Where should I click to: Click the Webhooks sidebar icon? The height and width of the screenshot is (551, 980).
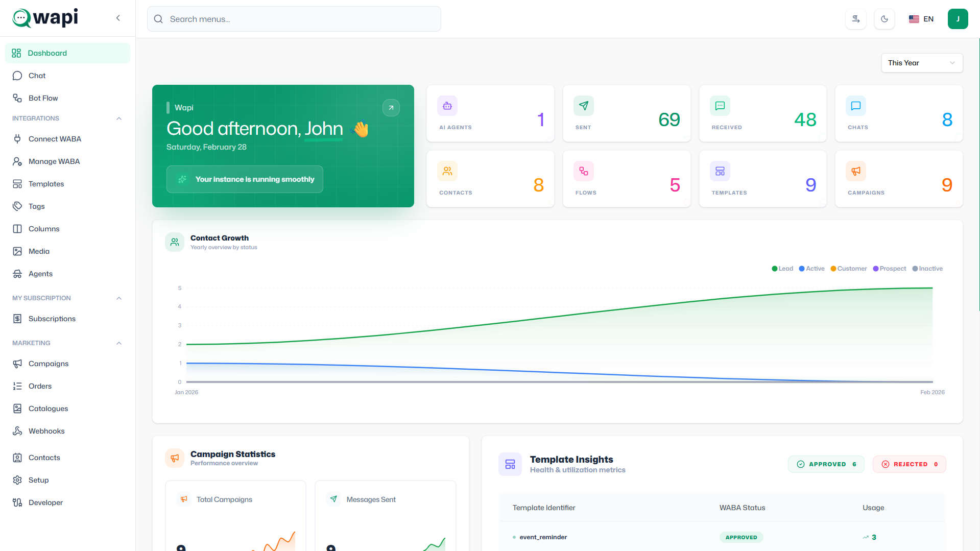click(17, 431)
